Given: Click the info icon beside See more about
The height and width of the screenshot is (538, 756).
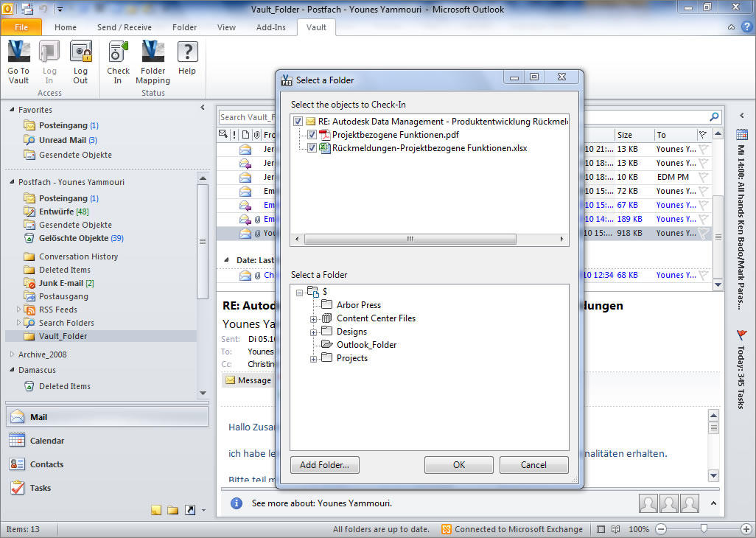Looking at the screenshot, I should [237, 503].
